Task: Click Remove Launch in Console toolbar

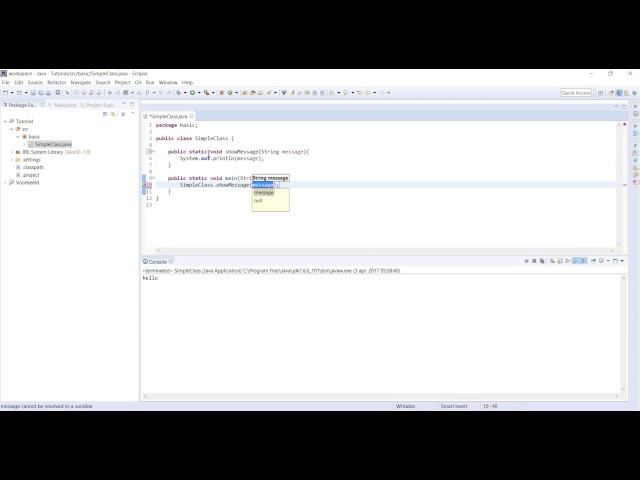Action: [x=534, y=261]
